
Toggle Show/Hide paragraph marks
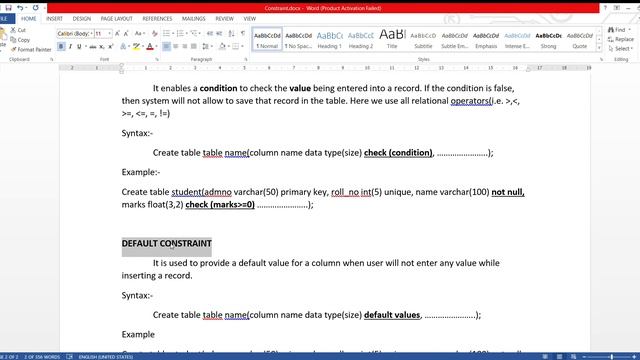[243, 33]
